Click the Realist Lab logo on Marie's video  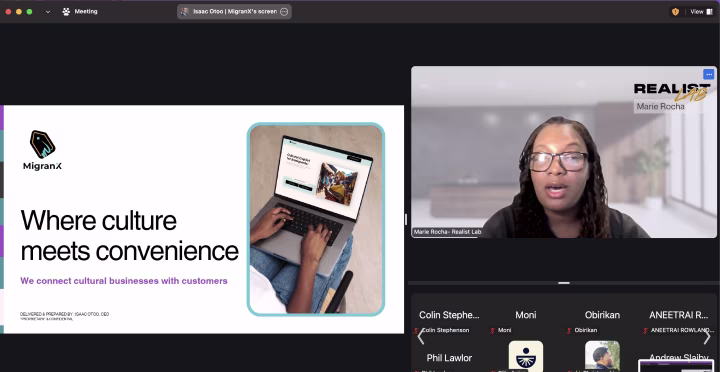pyautogui.click(x=672, y=92)
